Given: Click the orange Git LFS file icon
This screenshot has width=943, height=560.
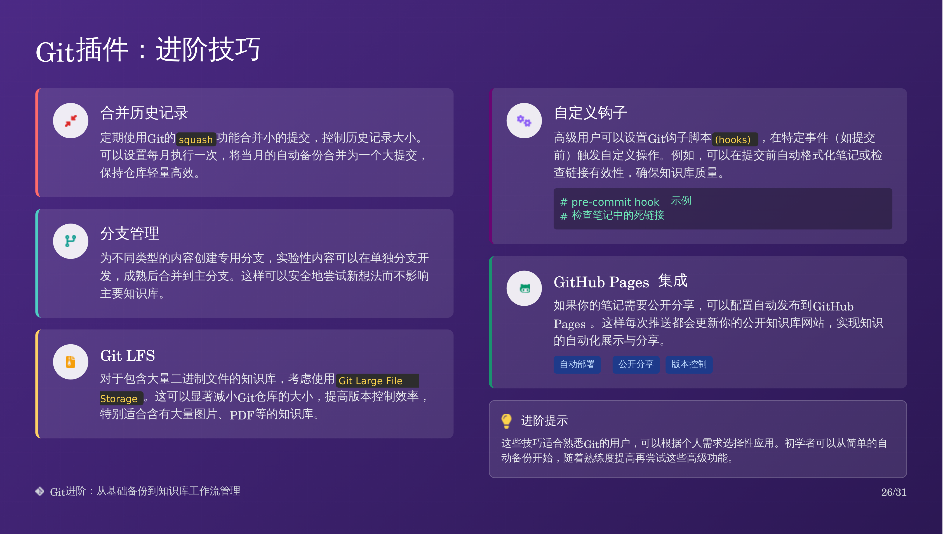Looking at the screenshot, I should [70, 362].
